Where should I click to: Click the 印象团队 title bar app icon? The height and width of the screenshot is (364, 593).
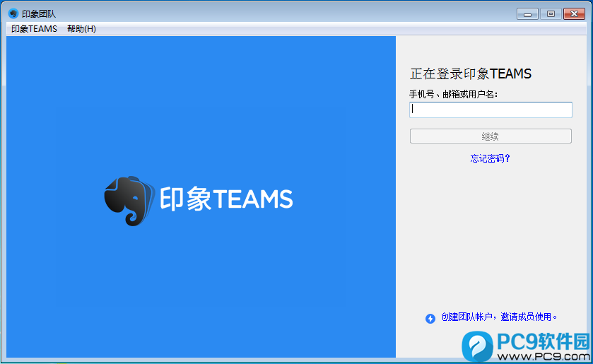pos(13,13)
